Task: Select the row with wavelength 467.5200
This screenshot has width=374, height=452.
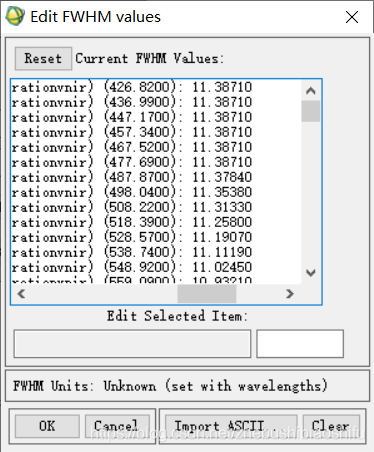Action: 156,147
